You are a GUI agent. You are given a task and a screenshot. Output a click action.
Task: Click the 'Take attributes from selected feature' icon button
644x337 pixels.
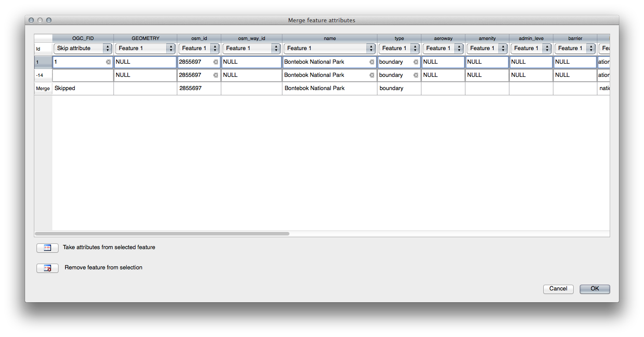(48, 248)
